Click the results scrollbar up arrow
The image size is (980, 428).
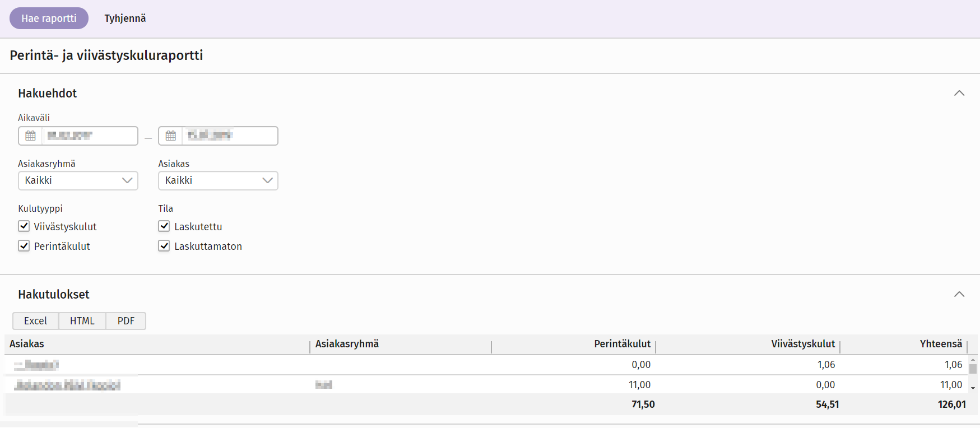[973, 359]
